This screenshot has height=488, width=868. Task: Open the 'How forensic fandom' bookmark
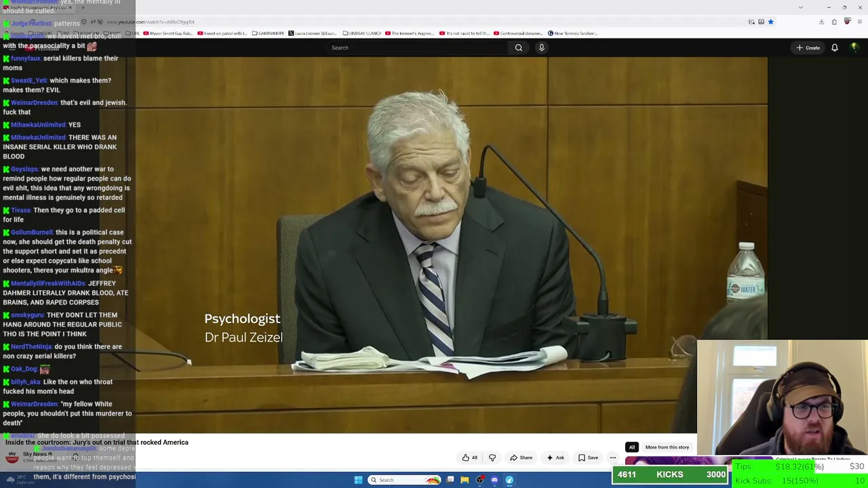coord(572,33)
